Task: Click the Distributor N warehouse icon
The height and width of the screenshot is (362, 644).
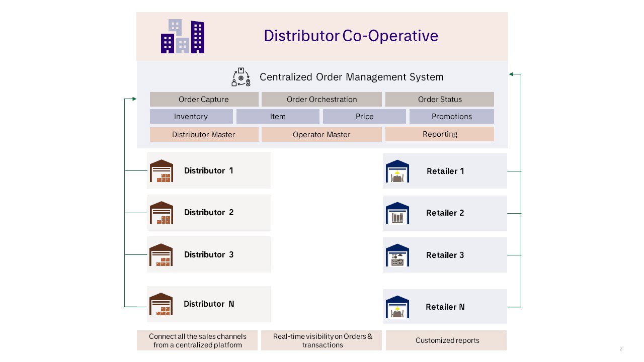Action: pyautogui.click(x=161, y=304)
